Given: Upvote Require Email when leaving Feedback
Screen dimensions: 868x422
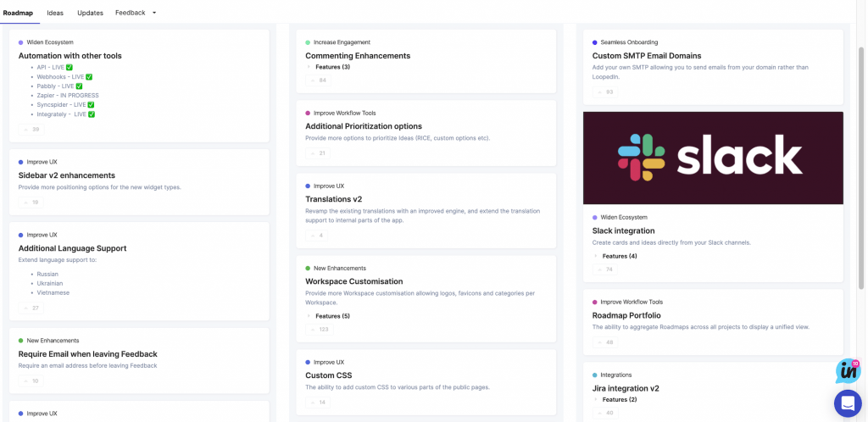Looking at the screenshot, I should point(31,381).
